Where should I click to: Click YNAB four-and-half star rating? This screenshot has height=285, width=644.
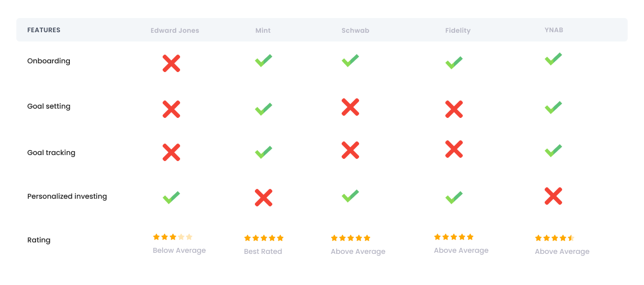pos(554,238)
